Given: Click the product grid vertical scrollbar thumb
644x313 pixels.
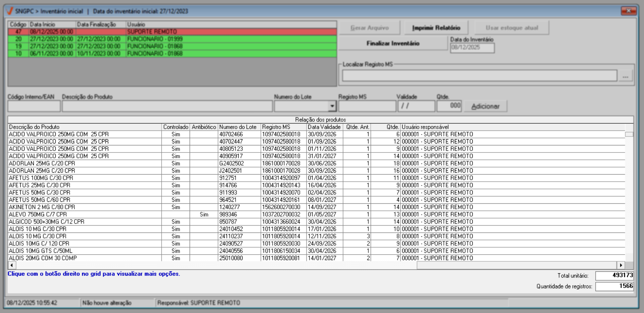Looking at the screenshot, I should coord(629,134).
